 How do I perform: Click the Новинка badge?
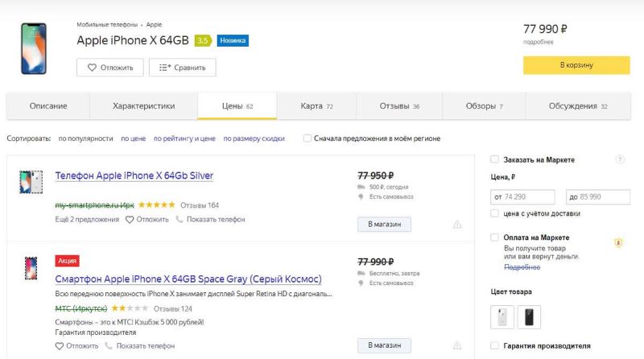point(233,40)
